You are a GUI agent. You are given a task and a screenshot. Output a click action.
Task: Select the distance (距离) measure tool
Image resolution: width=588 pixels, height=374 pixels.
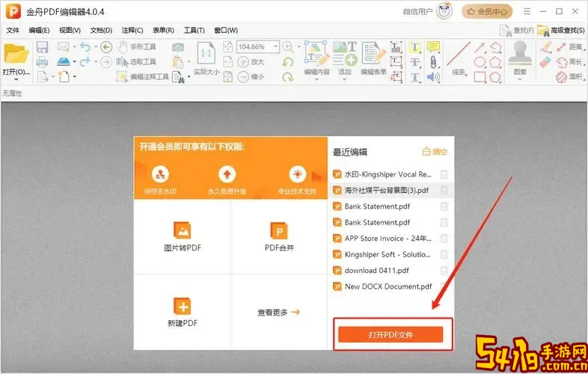pos(570,47)
